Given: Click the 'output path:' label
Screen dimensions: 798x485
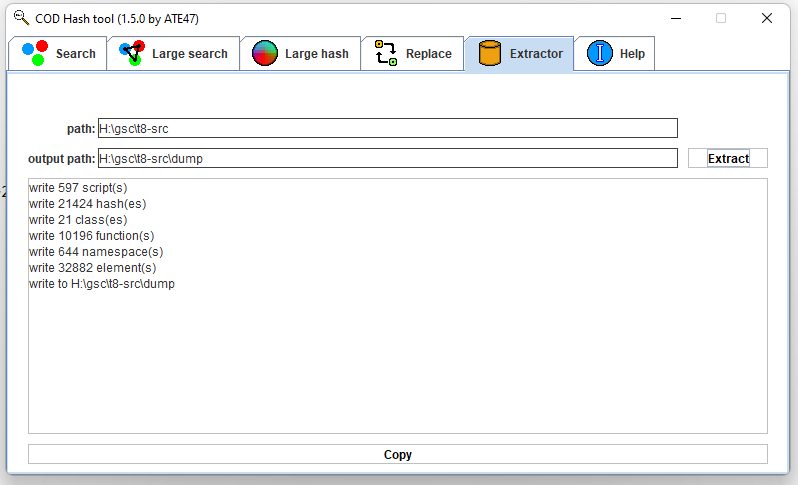Looking at the screenshot, I should 62,159.
